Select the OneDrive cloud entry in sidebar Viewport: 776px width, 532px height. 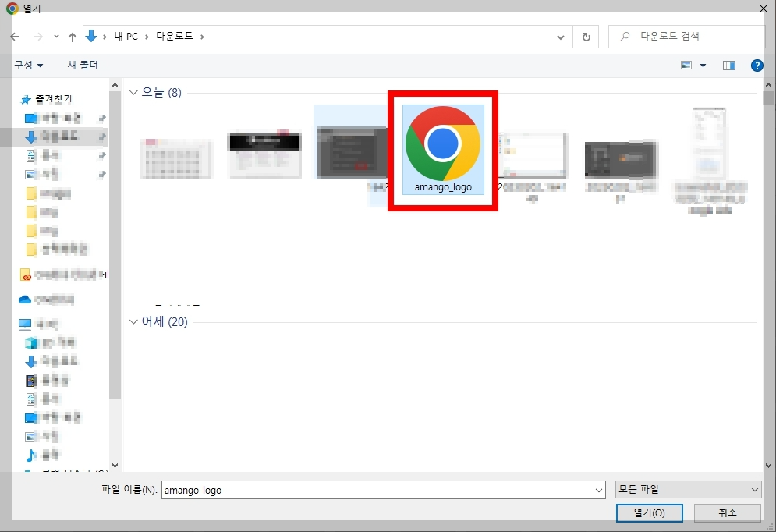[x=26, y=300]
